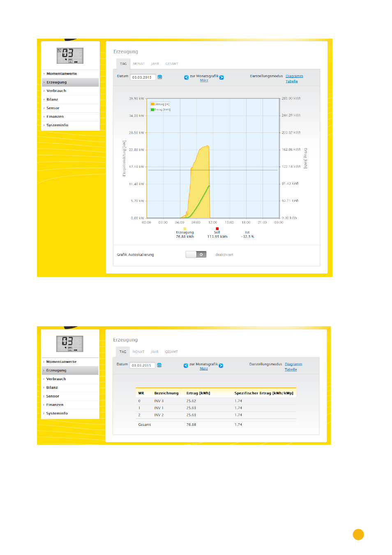
Task: Click the LCD display thumbnail in upper sidebar
Action: (70, 56)
